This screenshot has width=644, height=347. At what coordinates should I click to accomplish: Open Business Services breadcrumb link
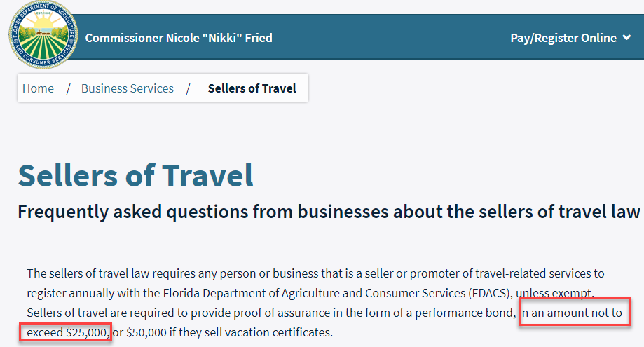coord(128,88)
